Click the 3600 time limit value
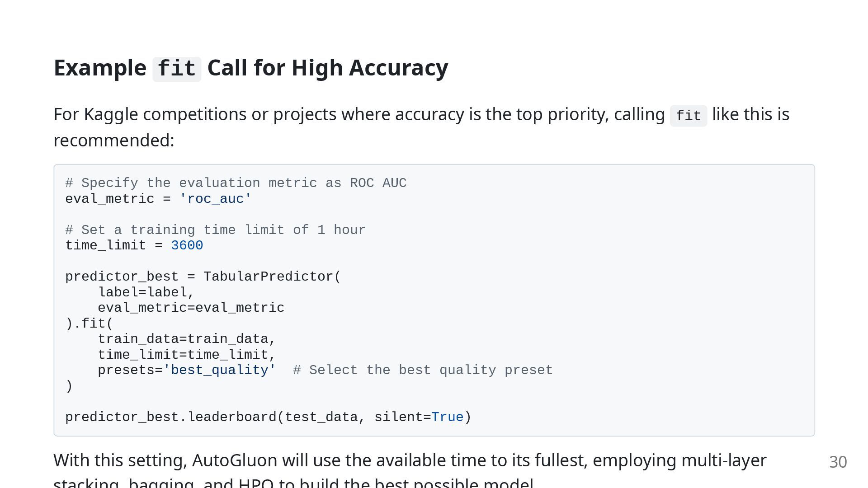868x488 pixels. (x=187, y=245)
